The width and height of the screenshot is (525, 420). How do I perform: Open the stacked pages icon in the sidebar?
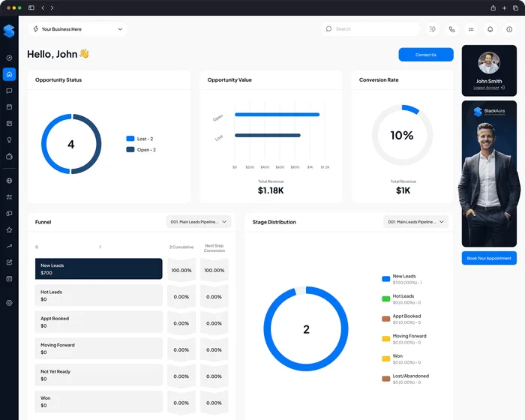coord(9,213)
